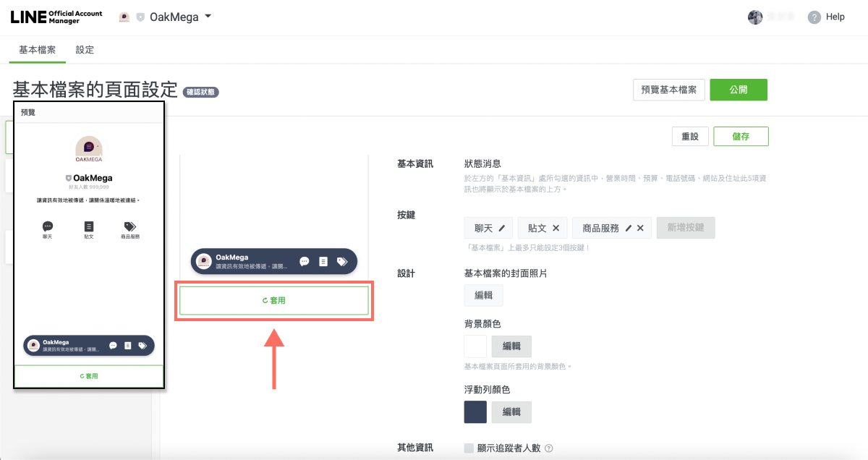868x460 pixels.
Task: Click the pencil edit icon on the 聊天 chip
Action: (503, 228)
